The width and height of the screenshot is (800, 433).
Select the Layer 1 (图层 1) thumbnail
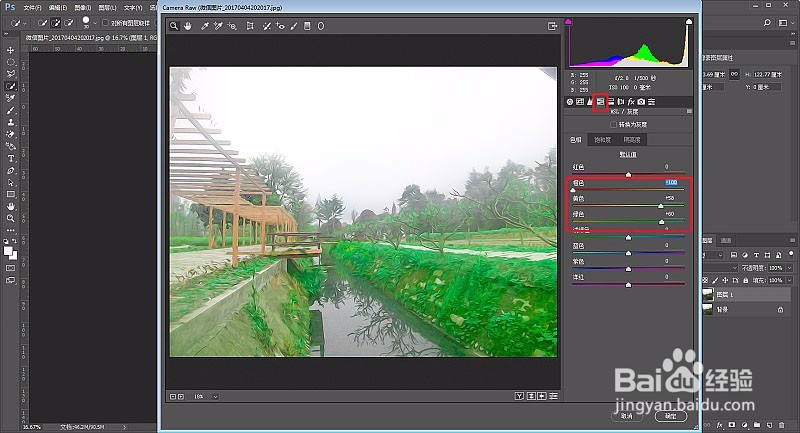[708, 294]
